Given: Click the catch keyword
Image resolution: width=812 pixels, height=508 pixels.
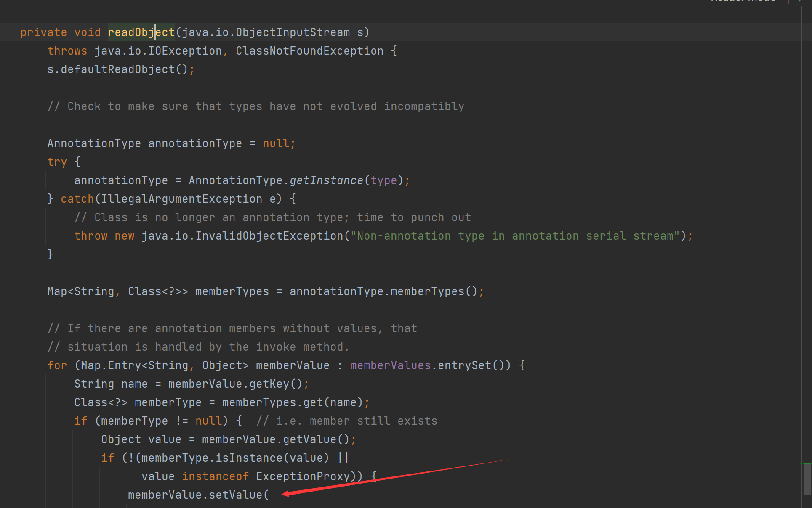Looking at the screenshot, I should click(77, 199).
